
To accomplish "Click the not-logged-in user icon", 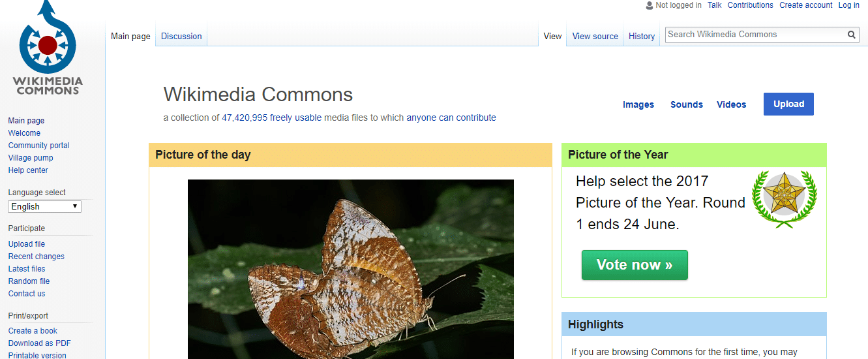I will click(x=649, y=5).
